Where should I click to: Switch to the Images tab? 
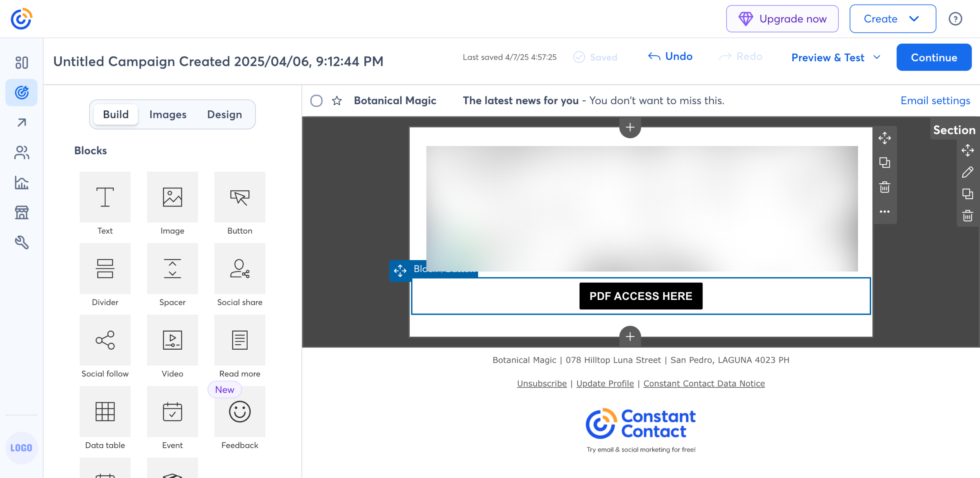click(x=168, y=115)
